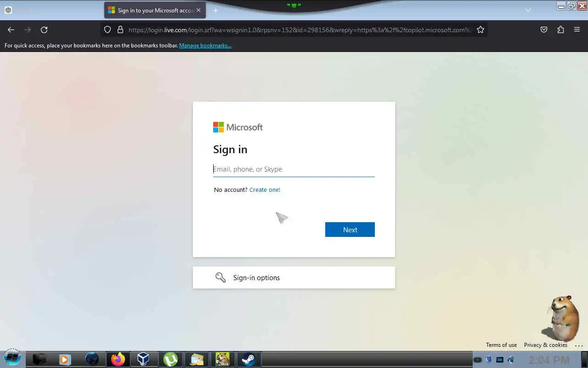Show site security padlock info
This screenshot has height=368, width=588.
120,29
